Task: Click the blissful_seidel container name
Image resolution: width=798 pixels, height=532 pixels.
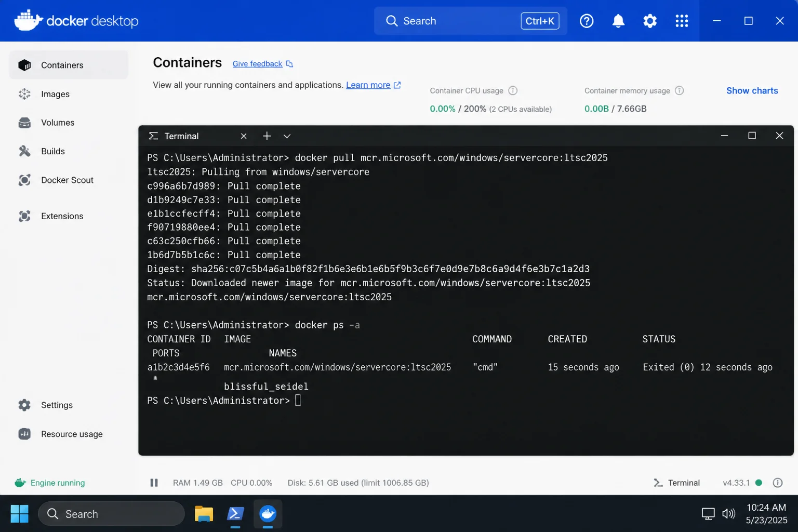Action: (x=266, y=387)
